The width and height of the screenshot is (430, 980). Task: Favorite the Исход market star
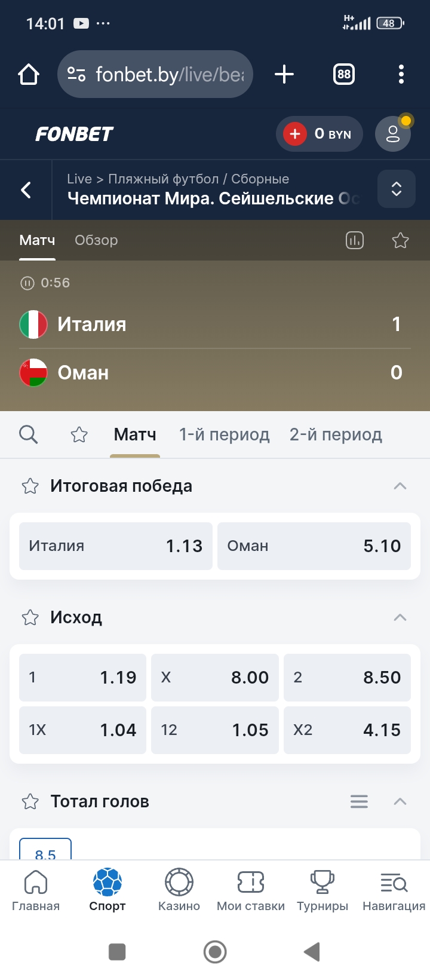(30, 617)
